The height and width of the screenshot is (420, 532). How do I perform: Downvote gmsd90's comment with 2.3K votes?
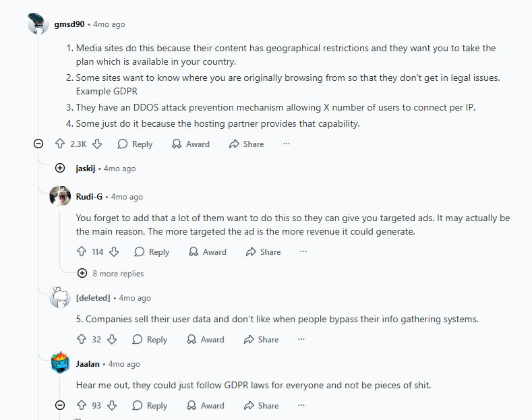tap(97, 144)
